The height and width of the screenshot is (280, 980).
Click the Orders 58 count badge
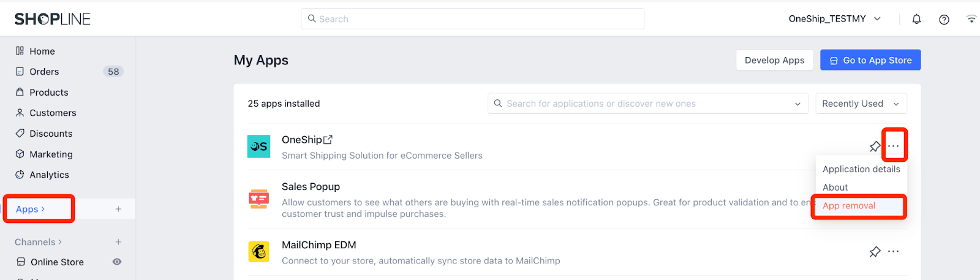113,72
